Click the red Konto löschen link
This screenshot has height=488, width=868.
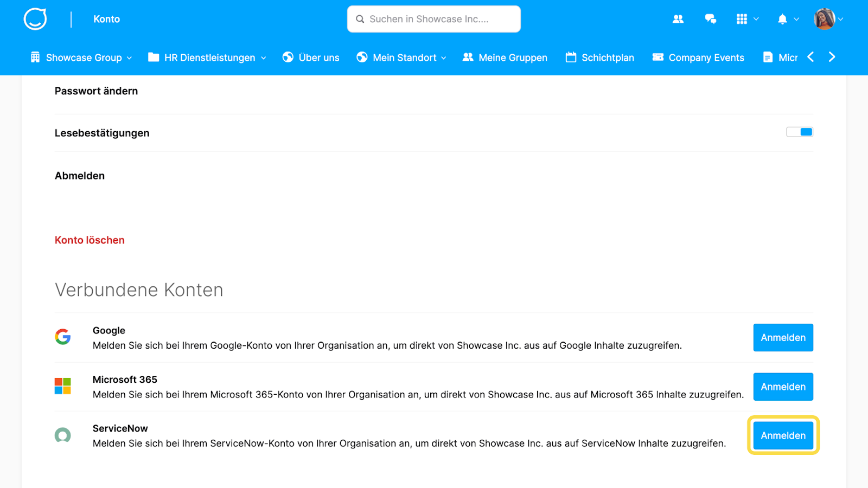(90, 240)
